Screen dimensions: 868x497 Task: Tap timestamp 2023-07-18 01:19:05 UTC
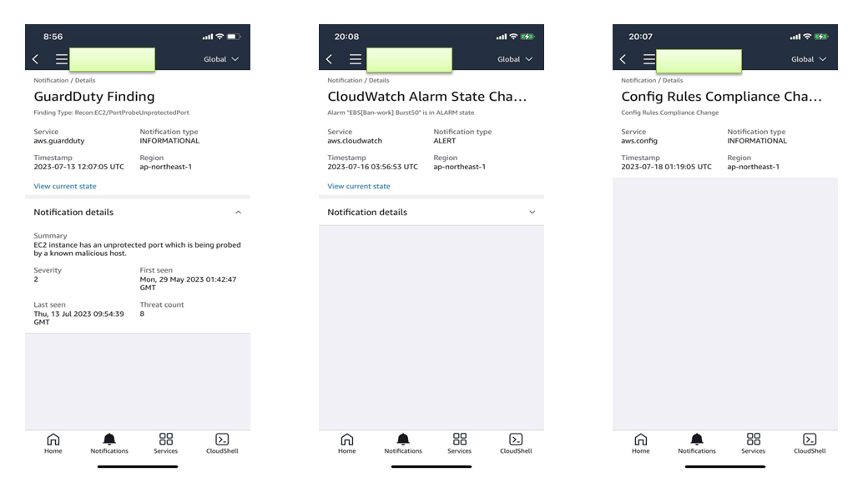667,167
